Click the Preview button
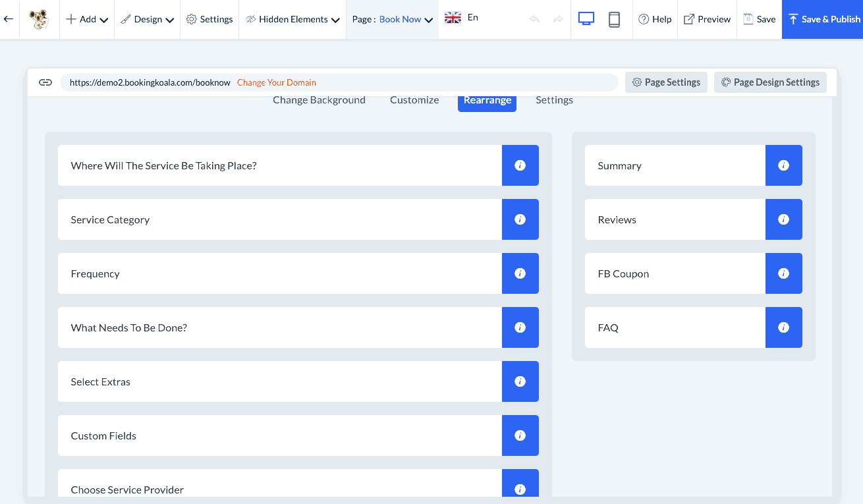Image resolution: width=863 pixels, height=504 pixels. coord(707,19)
